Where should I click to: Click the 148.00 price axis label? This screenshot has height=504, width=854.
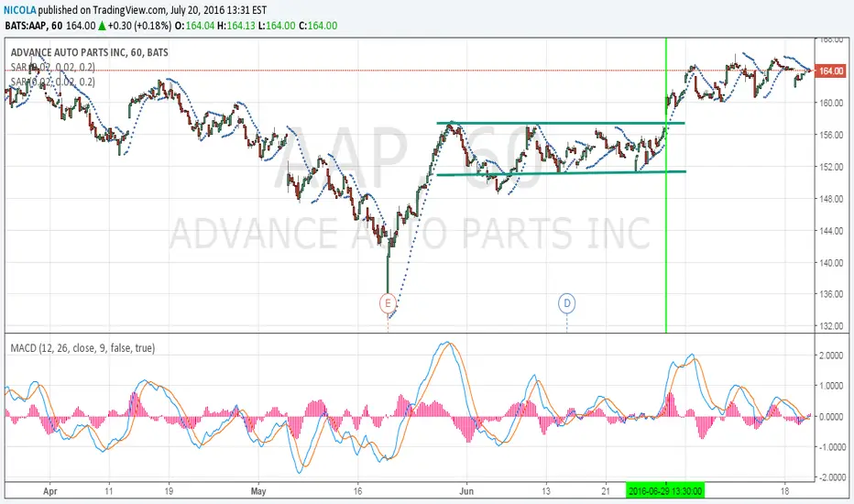[831, 198]
